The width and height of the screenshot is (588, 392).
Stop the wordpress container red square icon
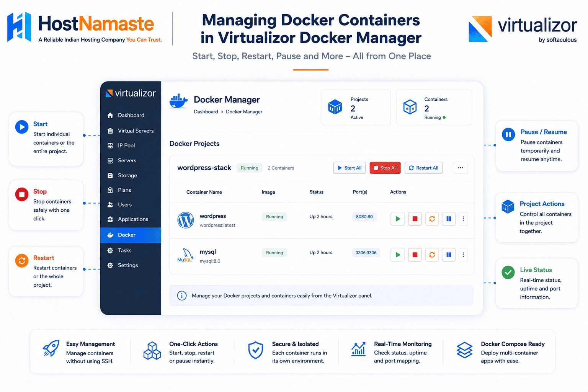pyautogui.click(x=415, y=219)
